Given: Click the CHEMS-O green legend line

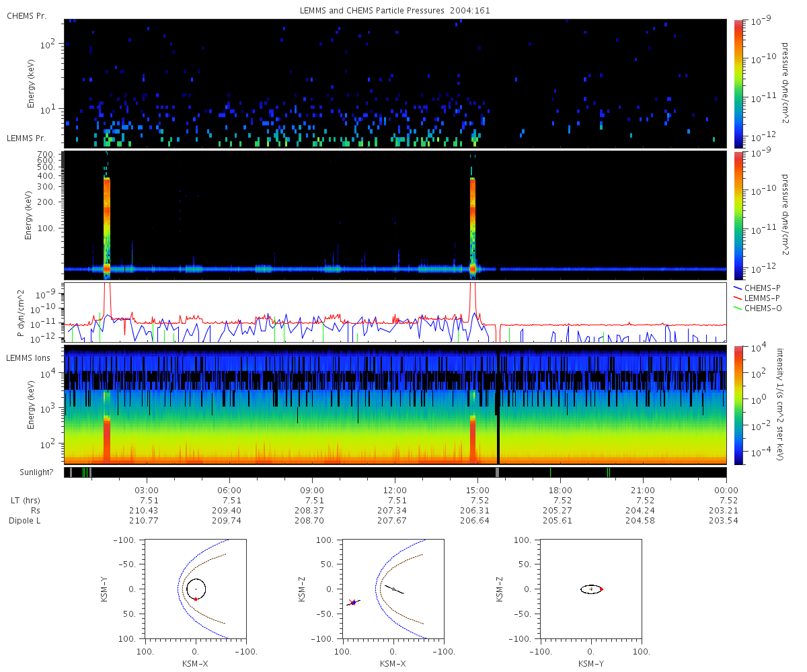Looking at the screenshot, I should click(738, 308).
